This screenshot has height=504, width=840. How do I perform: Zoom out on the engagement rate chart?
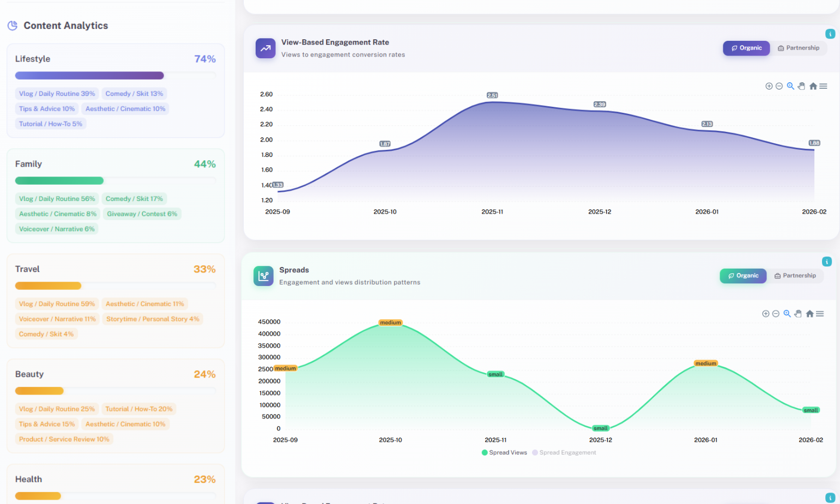[779, 86]
